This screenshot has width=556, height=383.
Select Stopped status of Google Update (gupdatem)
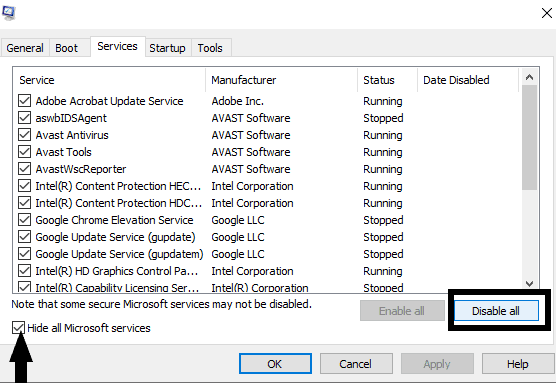point(383,254)
